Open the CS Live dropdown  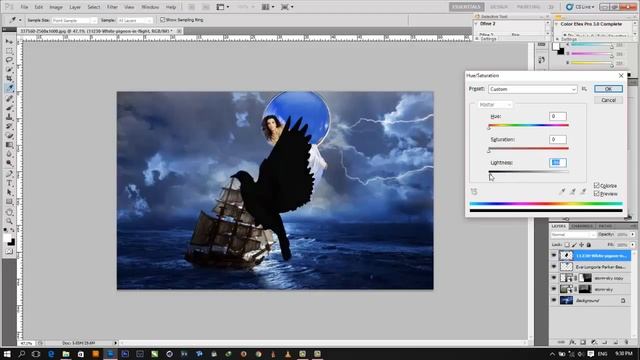coord(580,7)
